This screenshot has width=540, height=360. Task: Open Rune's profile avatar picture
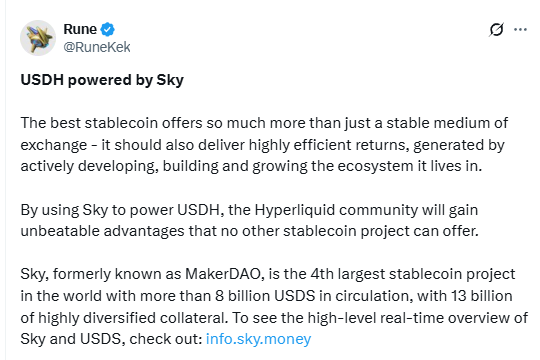[x=38, y=38]
